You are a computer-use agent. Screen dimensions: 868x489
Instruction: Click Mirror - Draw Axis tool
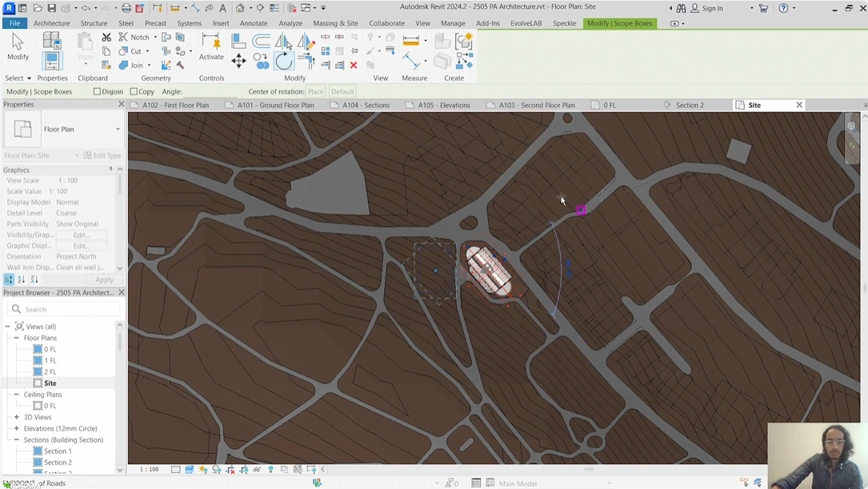click(x=306, y=41)
